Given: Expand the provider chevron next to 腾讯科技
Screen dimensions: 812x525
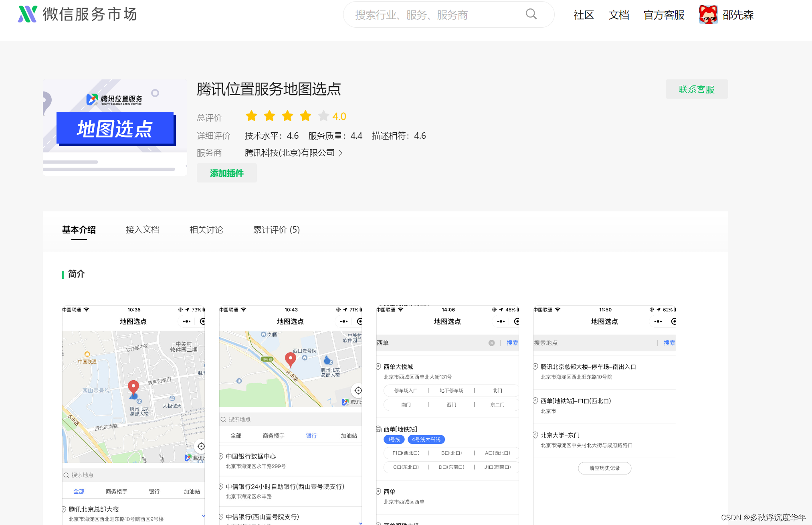Looking at the screenshot, I should 340,153.
